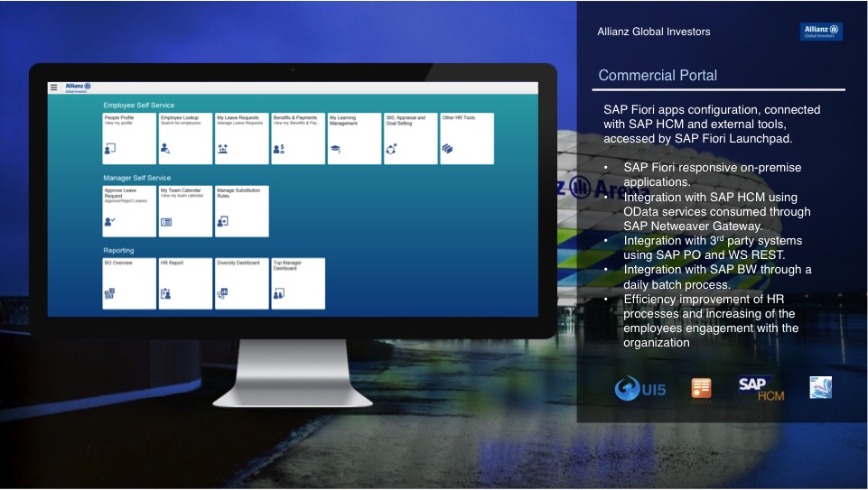Click the Diversity Dashboard chart icon
868x490 pixels.
222,293
